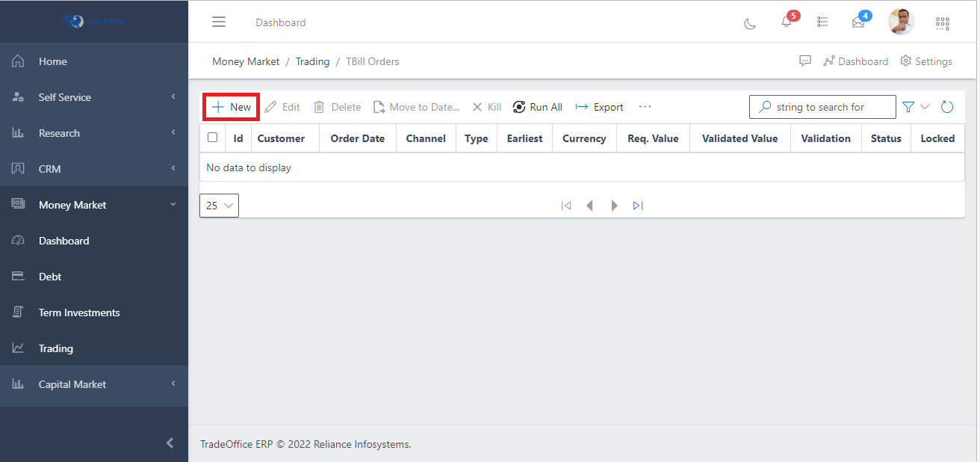Select Capital Market sidebar item
The width and height of the screenshot is (980, 462).
72,384
